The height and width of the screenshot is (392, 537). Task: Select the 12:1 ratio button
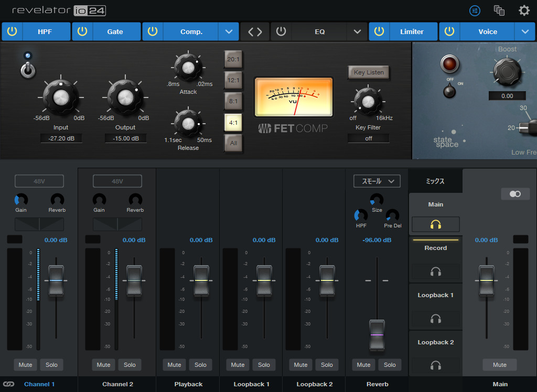(x=233, y=80)
